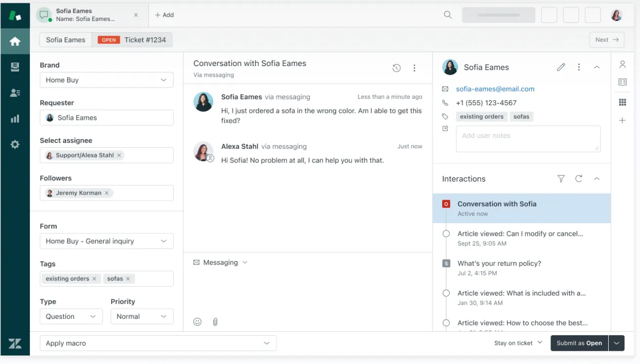Open the Priority dropdown showing Normal
640x364 pixels.
142,316
